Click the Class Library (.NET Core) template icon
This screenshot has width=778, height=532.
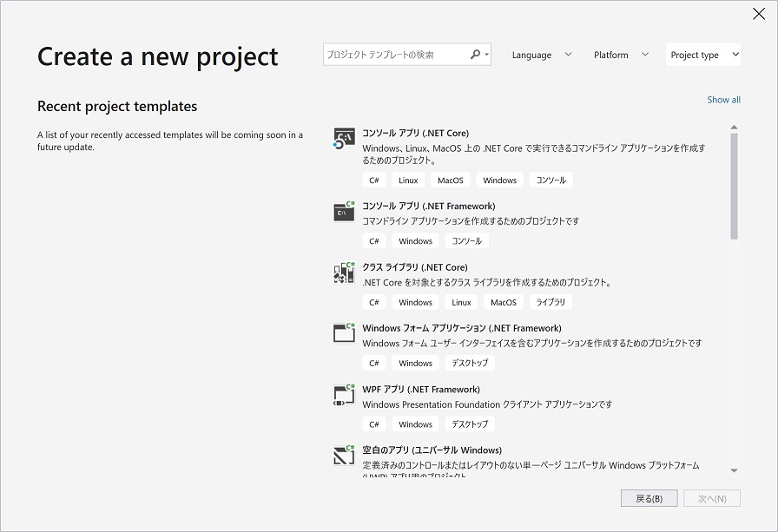point(344,273)
